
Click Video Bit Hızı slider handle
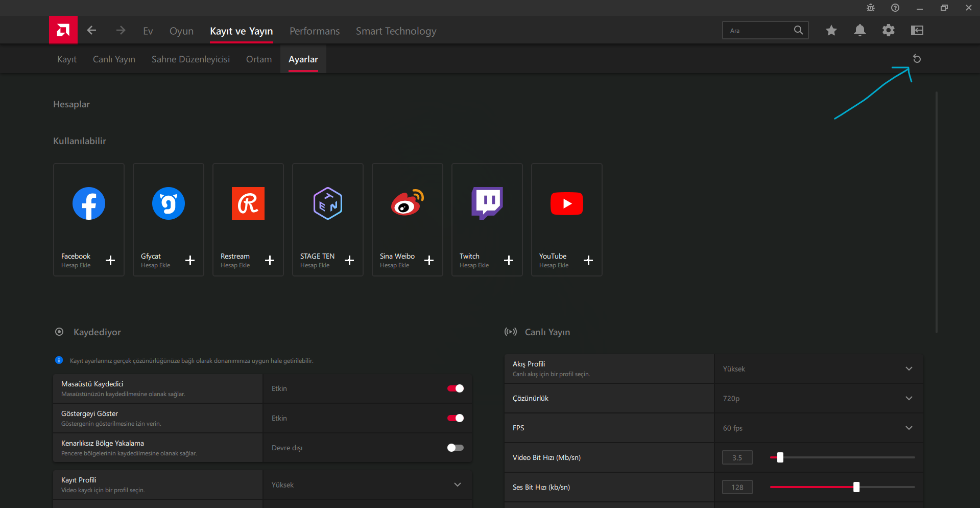tap(780, 457)
